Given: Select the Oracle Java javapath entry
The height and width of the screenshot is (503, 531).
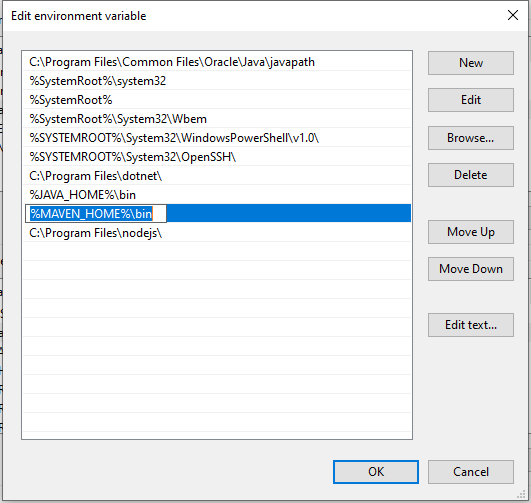Looking at the screenshot, I should (x=217, y=62).
